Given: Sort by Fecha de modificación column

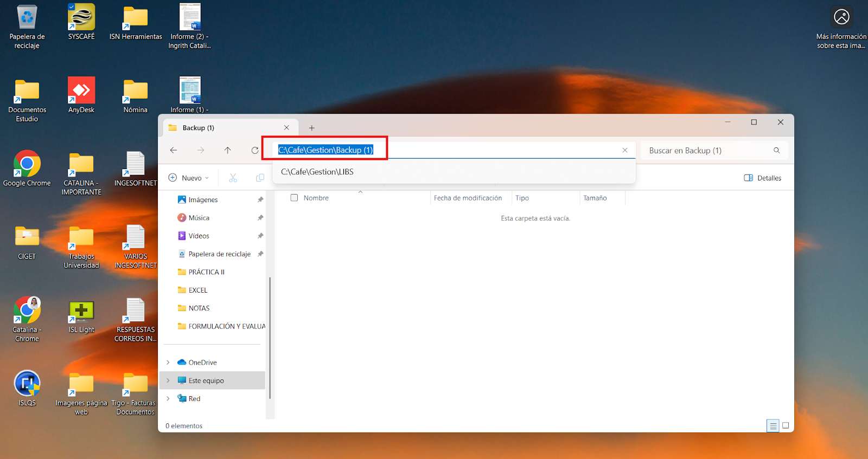Looking at the screenshot, I should [x=468, y=198].
